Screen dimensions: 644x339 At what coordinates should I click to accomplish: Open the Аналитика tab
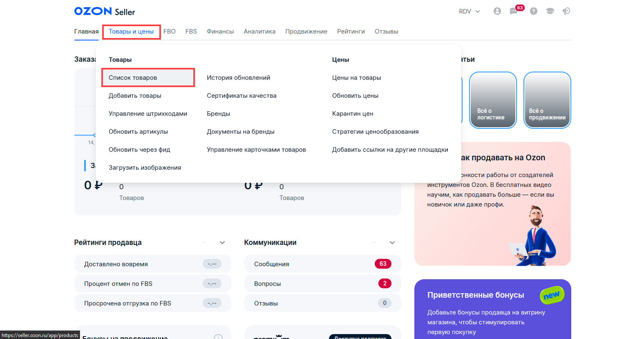[259, 31]
